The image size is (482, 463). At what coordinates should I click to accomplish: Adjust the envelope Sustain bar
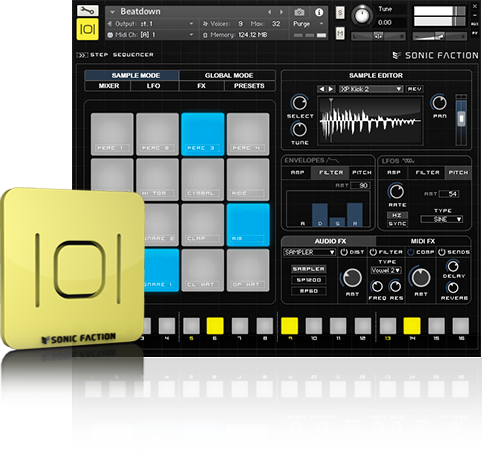(337, 222)
